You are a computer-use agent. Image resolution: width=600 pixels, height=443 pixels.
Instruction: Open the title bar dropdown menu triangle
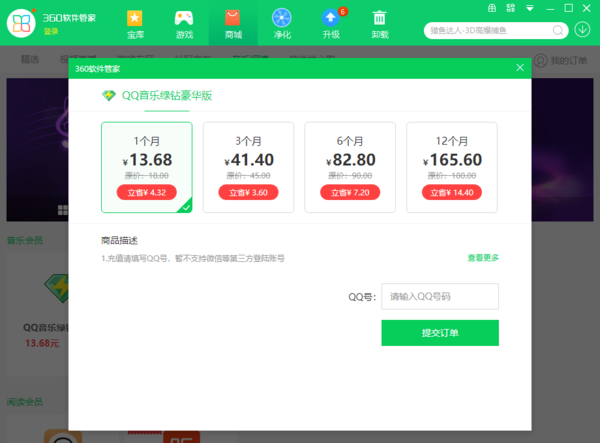(530, 8)
